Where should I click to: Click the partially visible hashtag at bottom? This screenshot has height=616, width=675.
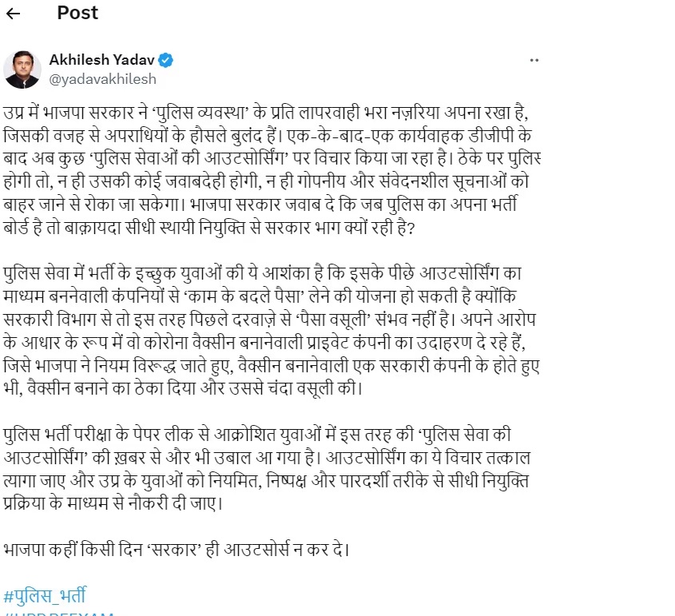(x=59, y=614)
